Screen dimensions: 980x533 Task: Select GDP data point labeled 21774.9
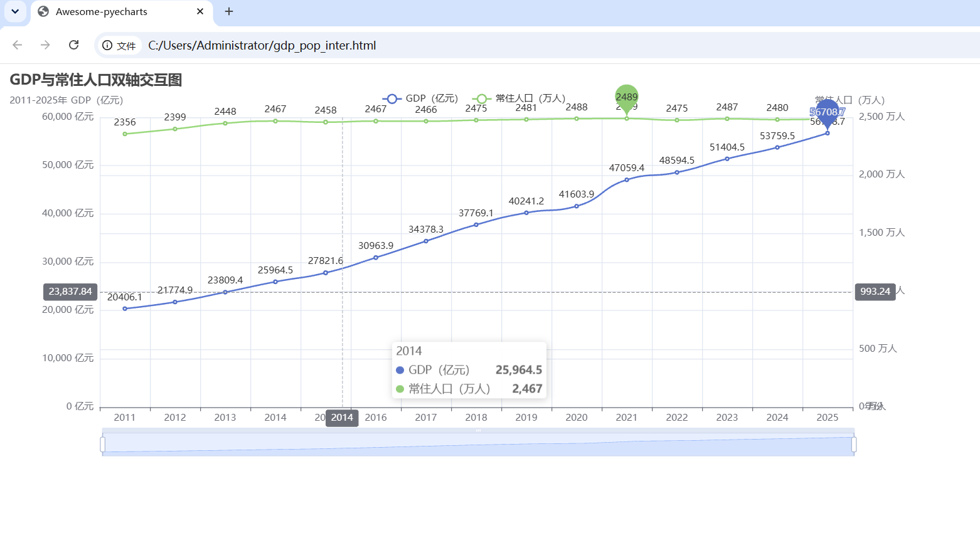175,302
